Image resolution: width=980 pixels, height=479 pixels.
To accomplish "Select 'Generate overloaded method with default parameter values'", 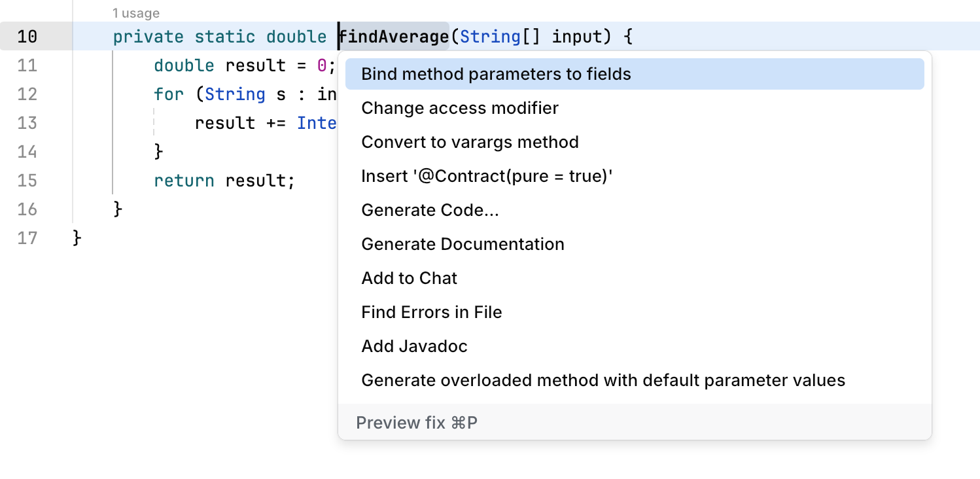I will [603, 380].
